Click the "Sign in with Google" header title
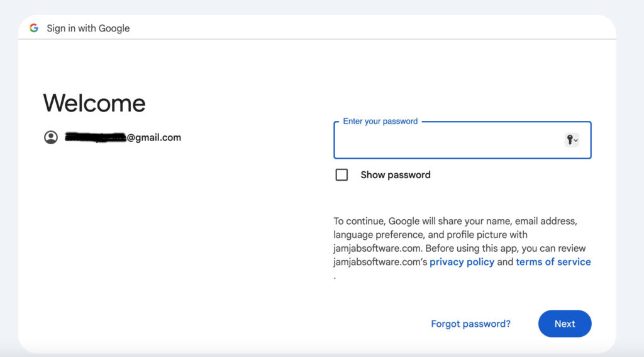Image resolution: width=644 pixels, height=357 pixels. [x=88, y=28]
